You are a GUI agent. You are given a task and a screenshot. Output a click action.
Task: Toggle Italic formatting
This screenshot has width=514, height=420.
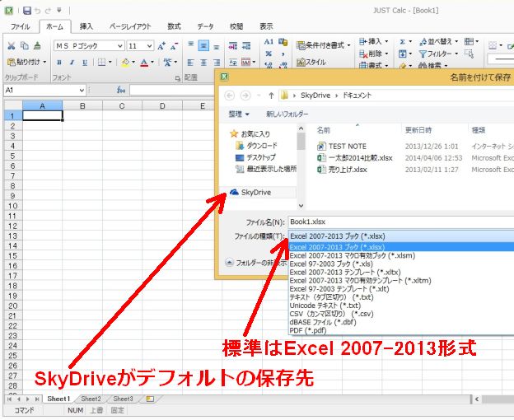click(72, 63)
